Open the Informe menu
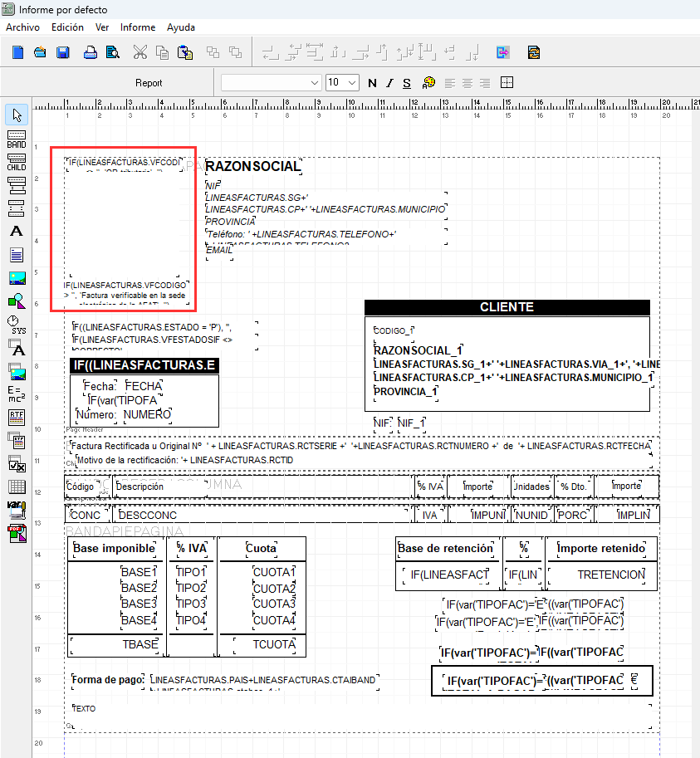 pyautogui.click(x=138, y=27)
